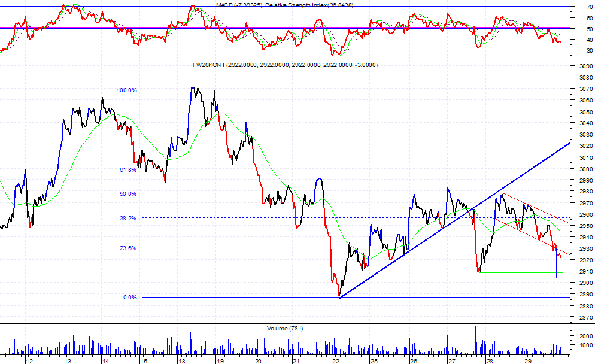Screen dimensions: 595x364
Task: Click date label 18 on time axis
Action: (182, 361)
